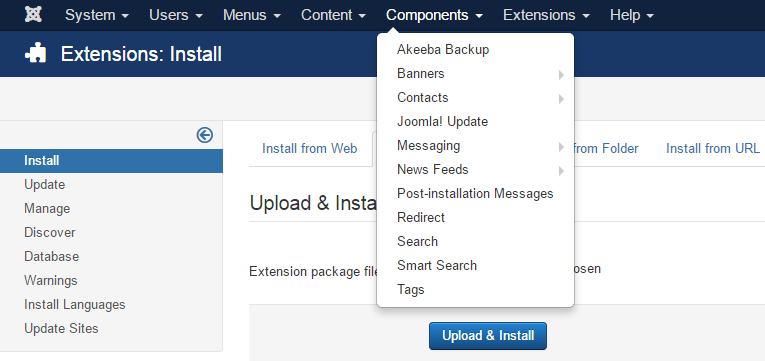Select Install in the sidebar
The width and height of the screenshot is (765, 361).
(111, 160)
